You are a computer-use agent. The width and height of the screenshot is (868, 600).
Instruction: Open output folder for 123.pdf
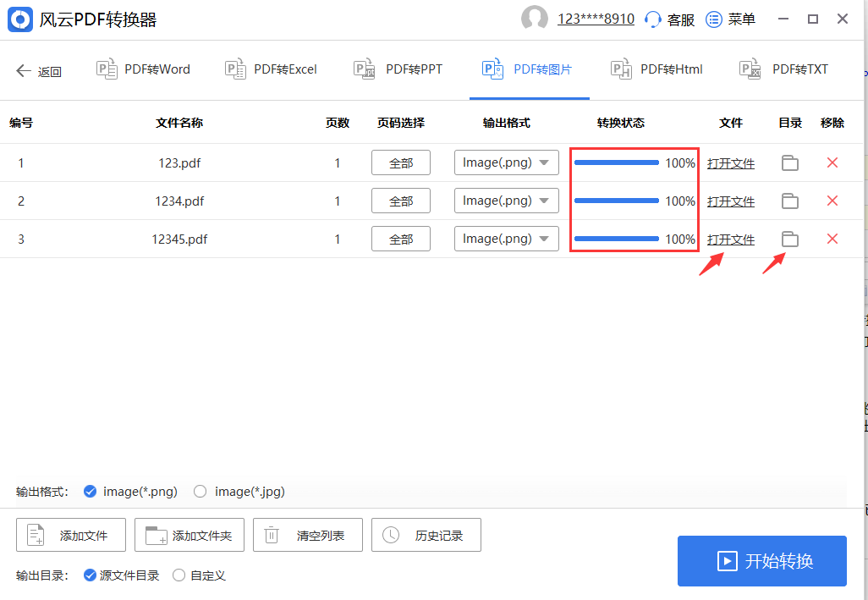pos(790,162)
